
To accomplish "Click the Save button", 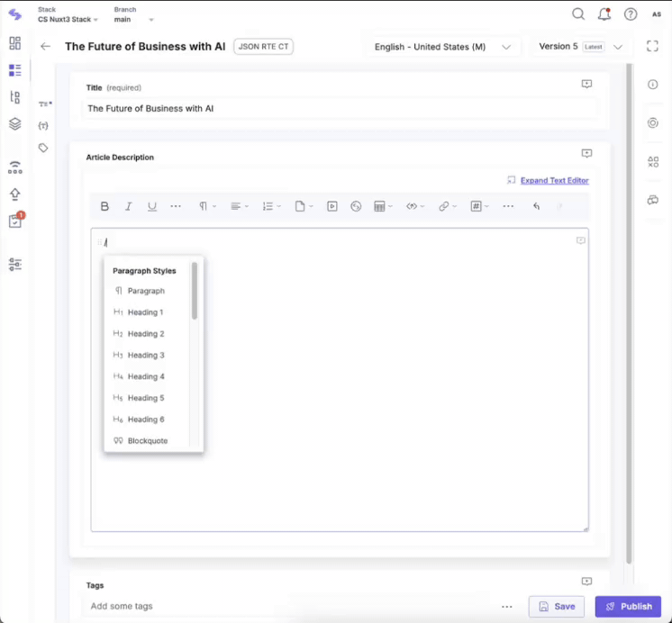I will (557, 606).
